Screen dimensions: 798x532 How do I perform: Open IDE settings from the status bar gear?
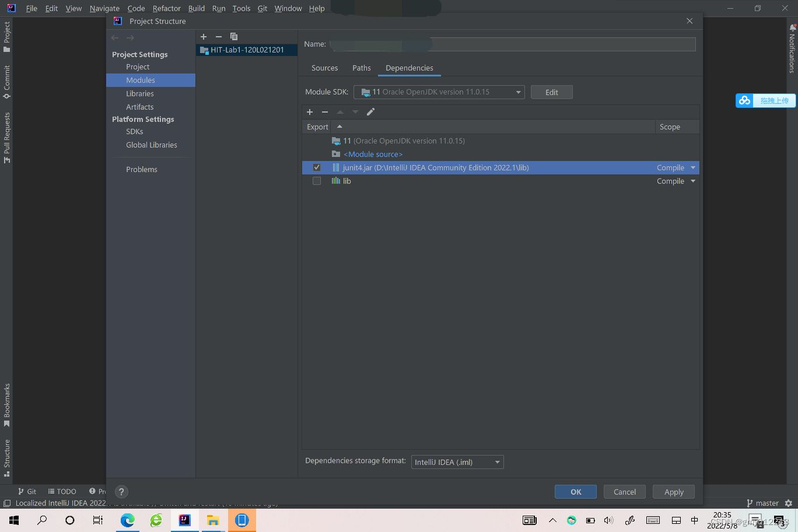(789, 503)
